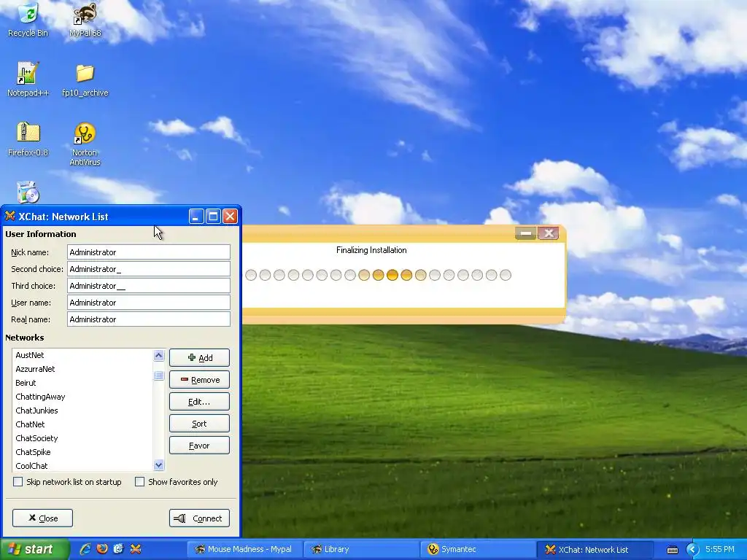
Task: Click the clock showing 5:55 PM
Action: pos(720,549)
